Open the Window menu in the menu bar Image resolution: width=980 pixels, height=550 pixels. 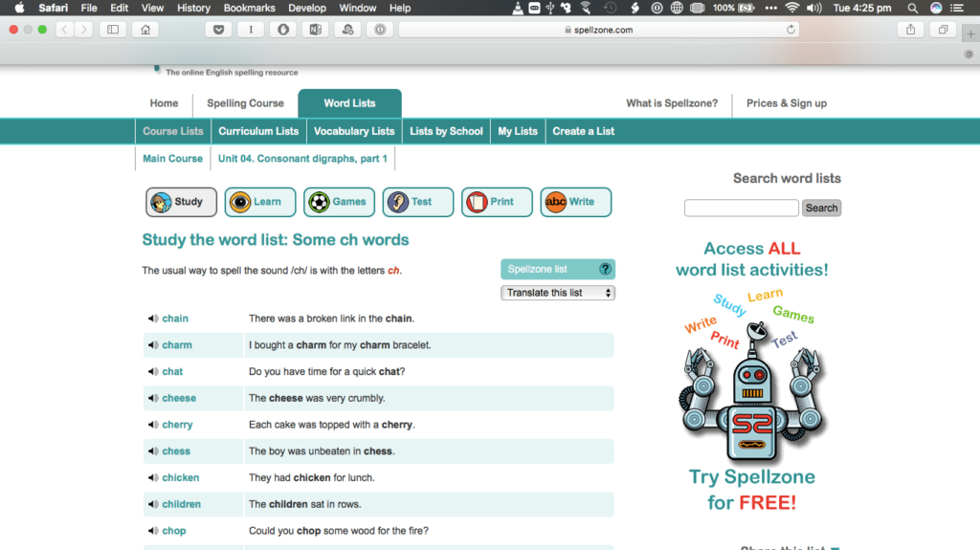pyautogui.click(x=358, y=8)
